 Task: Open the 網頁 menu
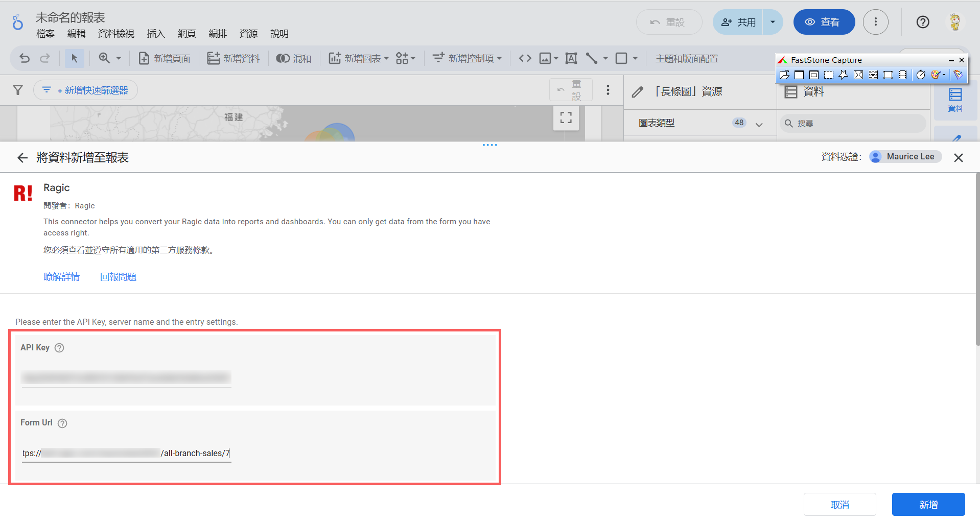point(186,34)
